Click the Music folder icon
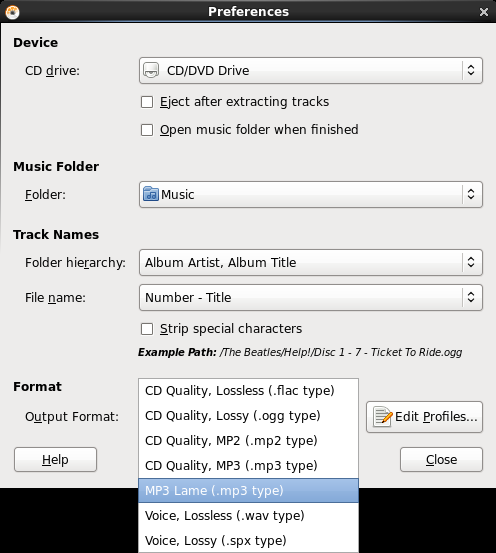The height and width of the screenshot is (553, 496). pos(151,194)
